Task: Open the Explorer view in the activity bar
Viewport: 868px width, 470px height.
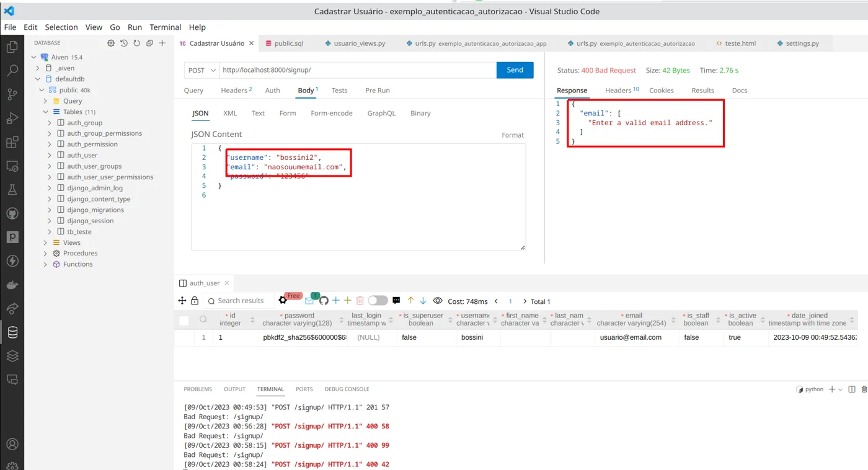Action: (12, 47)
